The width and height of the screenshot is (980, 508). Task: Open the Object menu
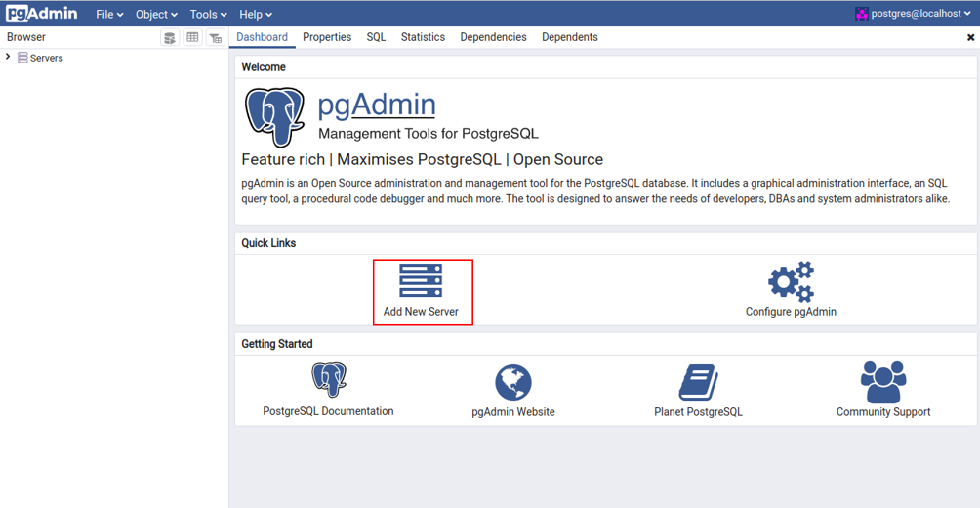156,14
